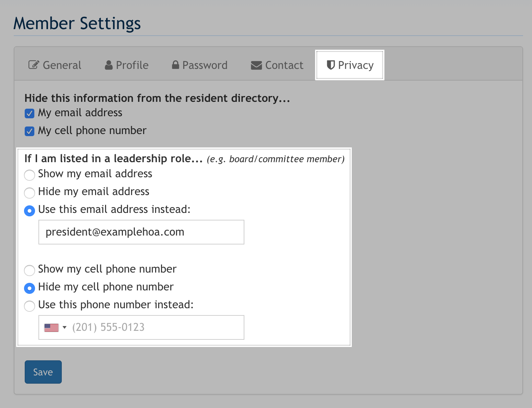Screen dimensions: 532x408
Task: Click the person icon beside Profile
Action: pos(109,65)
